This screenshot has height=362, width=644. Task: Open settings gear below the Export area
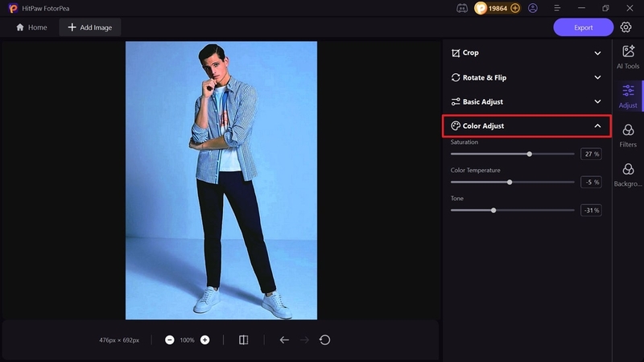(x=625, y=27)
